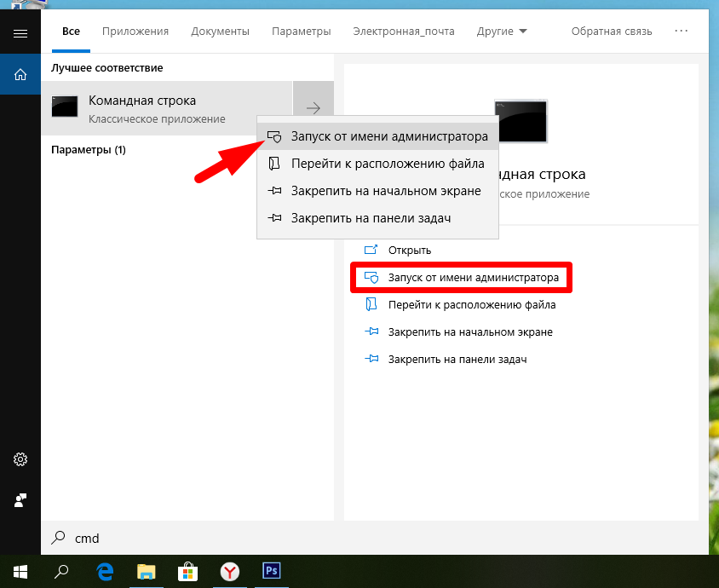The height and width of the screenshot is (588, 719).
Task: Choose Перейти к расположению файла in context menu
Action: [x=378, y=164]
